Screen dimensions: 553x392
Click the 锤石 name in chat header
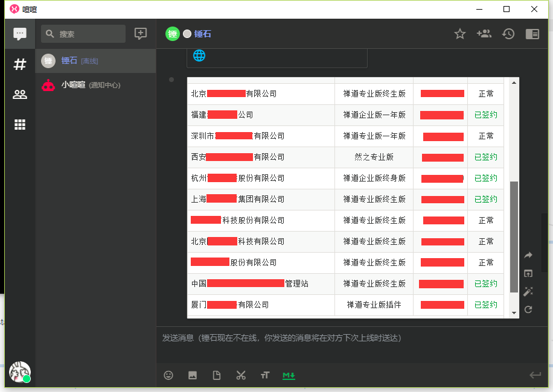coord(203,34)
